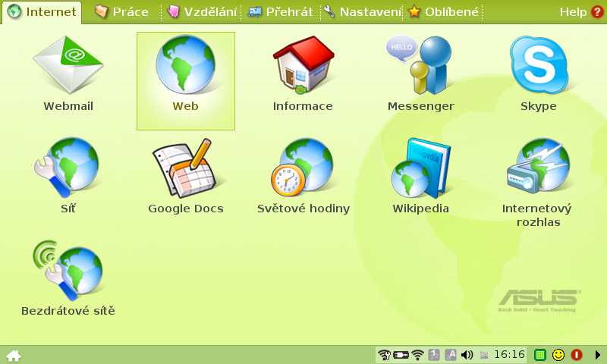
Task: Open the volume speaker control
Action: pyautogui.click(x=467, y=355)
